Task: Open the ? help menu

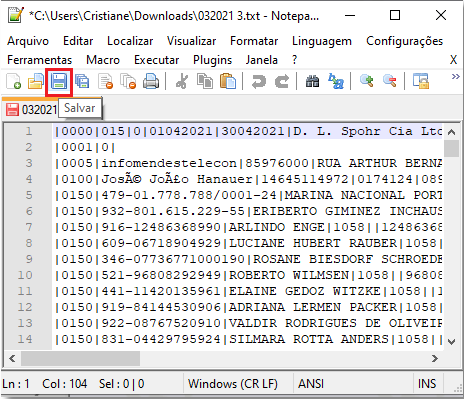Action: (x=294, y=60)
